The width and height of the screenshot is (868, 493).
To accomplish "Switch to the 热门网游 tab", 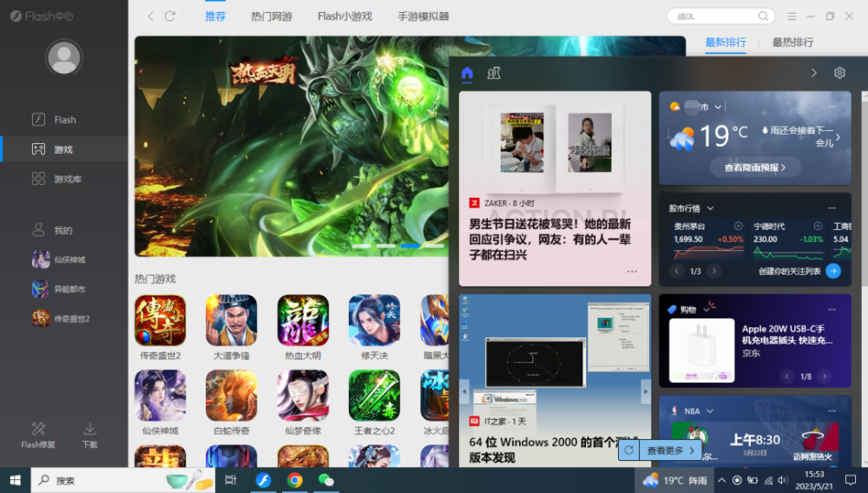I will [x=271, y=16].
